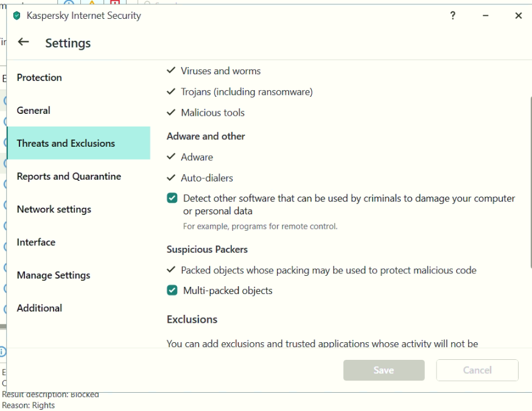Image resolution: width=532 pixels, height=411 pixels.
Task: Toggle Multi-packed objects checkbox
Action: [x=172, y=290]
